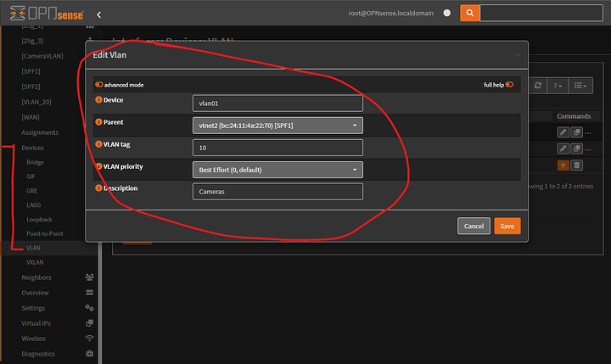Screen dimensions: 611x364
Task: Open Virtual IPs in the sidebar
Action: pyautogui.click(x=37, y=323)
